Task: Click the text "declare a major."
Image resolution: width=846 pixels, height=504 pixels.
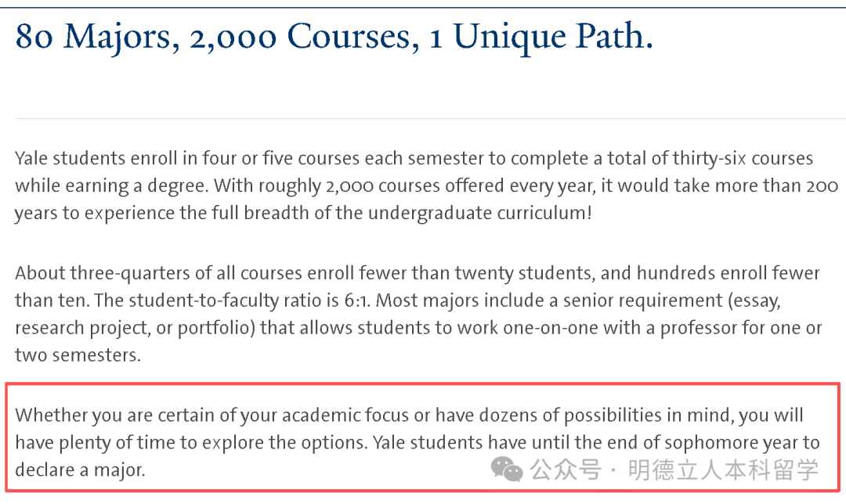Action: (x=80, y=470)
